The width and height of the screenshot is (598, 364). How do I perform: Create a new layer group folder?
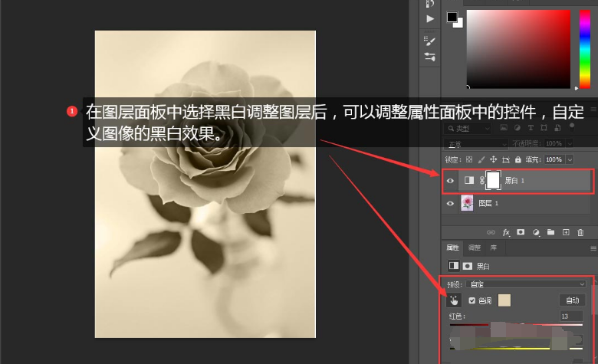[x=550, y=231]
